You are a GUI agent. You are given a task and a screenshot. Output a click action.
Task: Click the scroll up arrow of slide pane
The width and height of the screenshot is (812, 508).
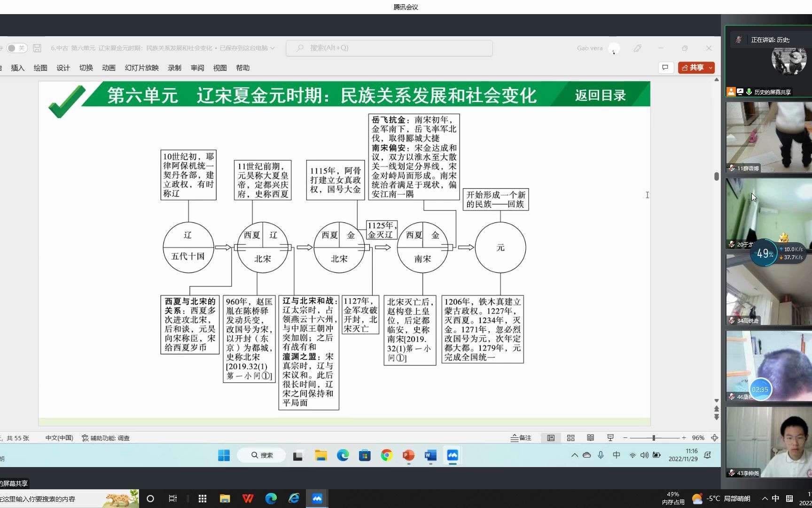tap(716, 79)
